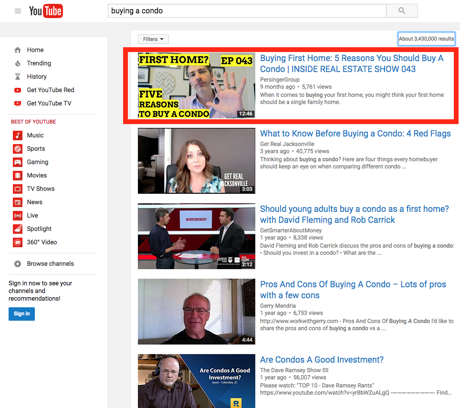Click the Live channel icon

pyautogui.click(x=18, y=215)
